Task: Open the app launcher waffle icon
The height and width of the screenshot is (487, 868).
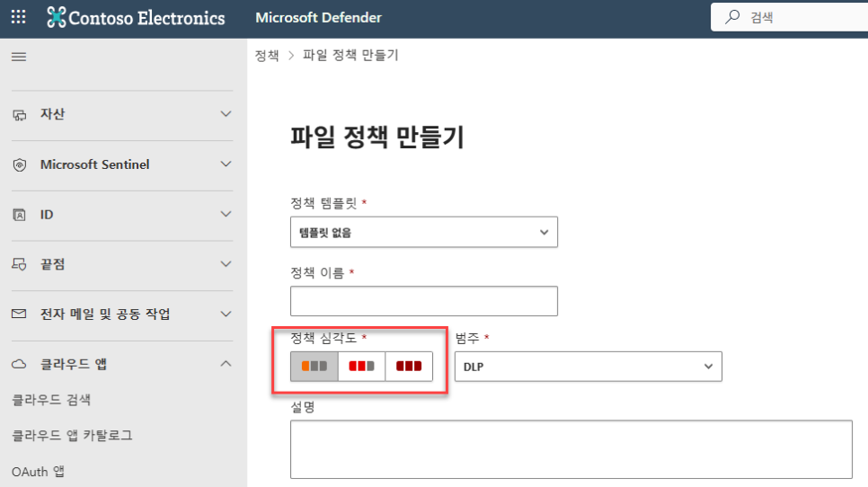Action: 18,17
